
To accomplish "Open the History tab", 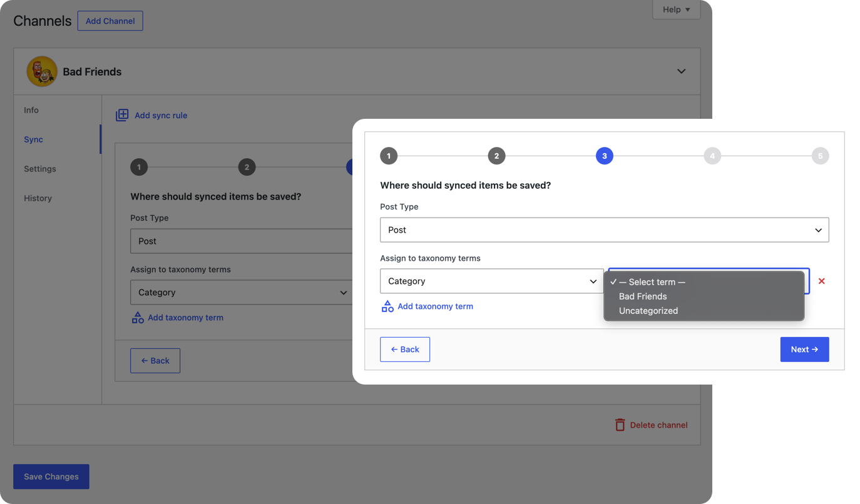I will pos(38,198).
